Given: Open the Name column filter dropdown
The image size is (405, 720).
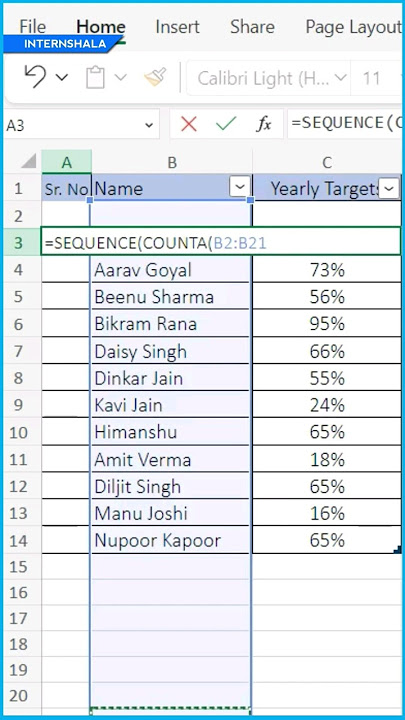Looking at the screenshot, I should (240, 187).
